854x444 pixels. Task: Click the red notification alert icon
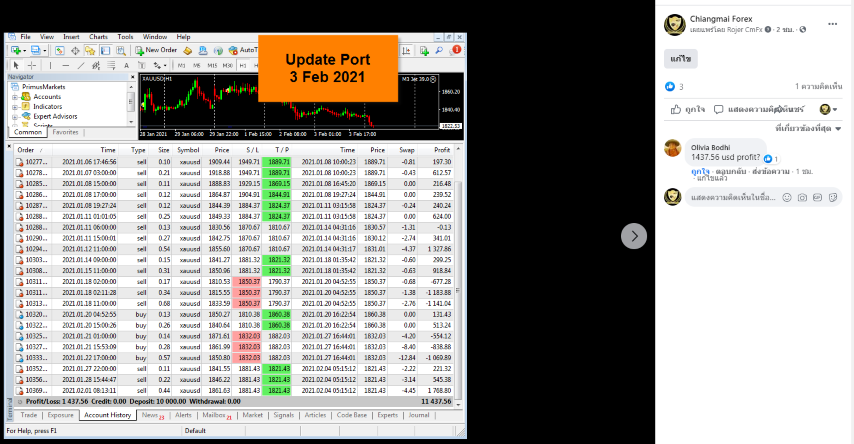pos(456,50)
